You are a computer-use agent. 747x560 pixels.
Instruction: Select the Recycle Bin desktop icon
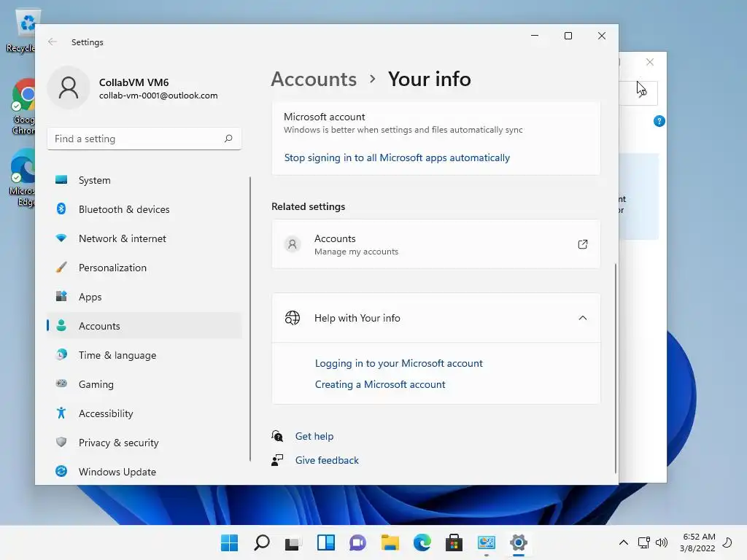coord(21,31)
